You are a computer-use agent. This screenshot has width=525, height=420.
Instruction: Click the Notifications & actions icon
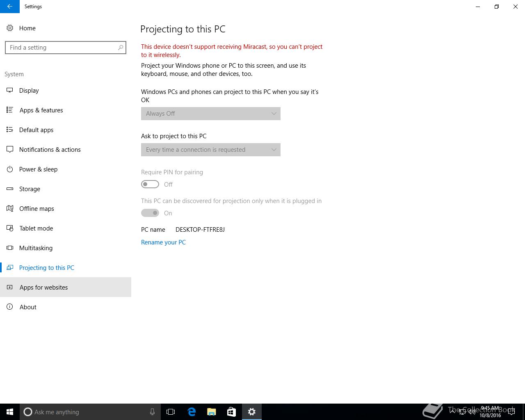click(x=10, y=149)
